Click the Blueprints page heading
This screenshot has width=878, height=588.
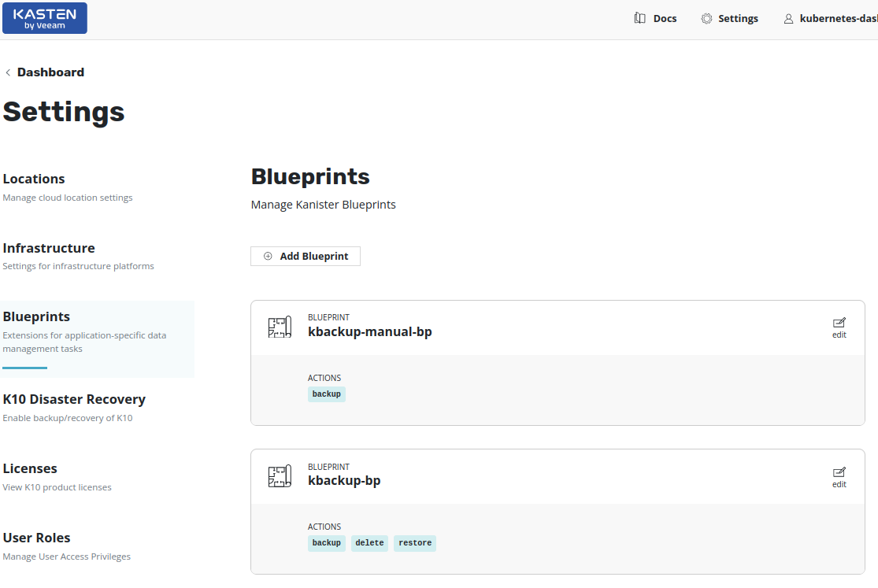tap(310, 177)
